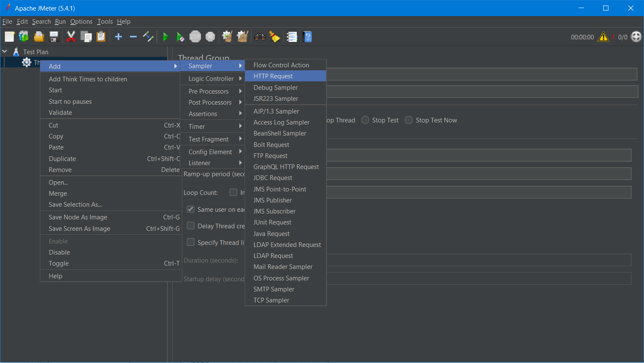Enable Specify Thread lifetime checkbox

(191, 242)
